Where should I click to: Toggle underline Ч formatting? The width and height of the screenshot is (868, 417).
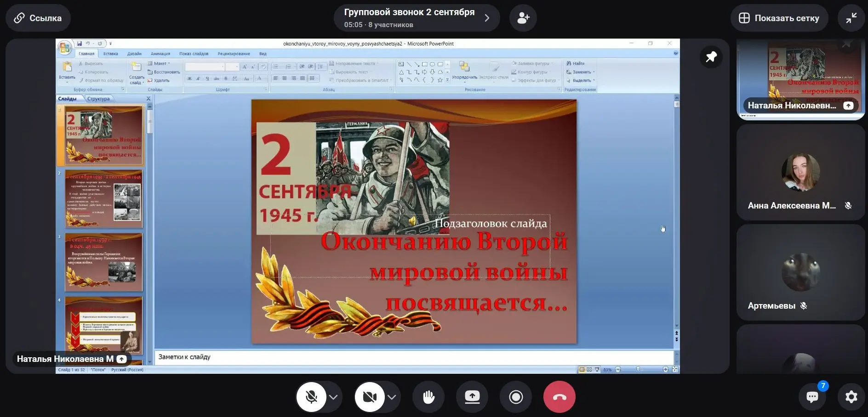(x=207, y=79)
